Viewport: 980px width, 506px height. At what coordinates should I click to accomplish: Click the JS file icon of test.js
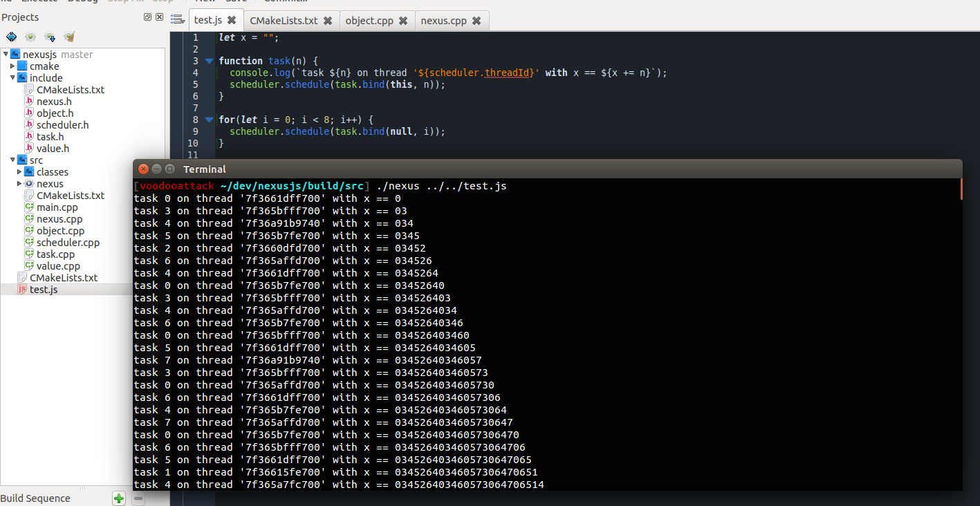click(x=22, y=290)
